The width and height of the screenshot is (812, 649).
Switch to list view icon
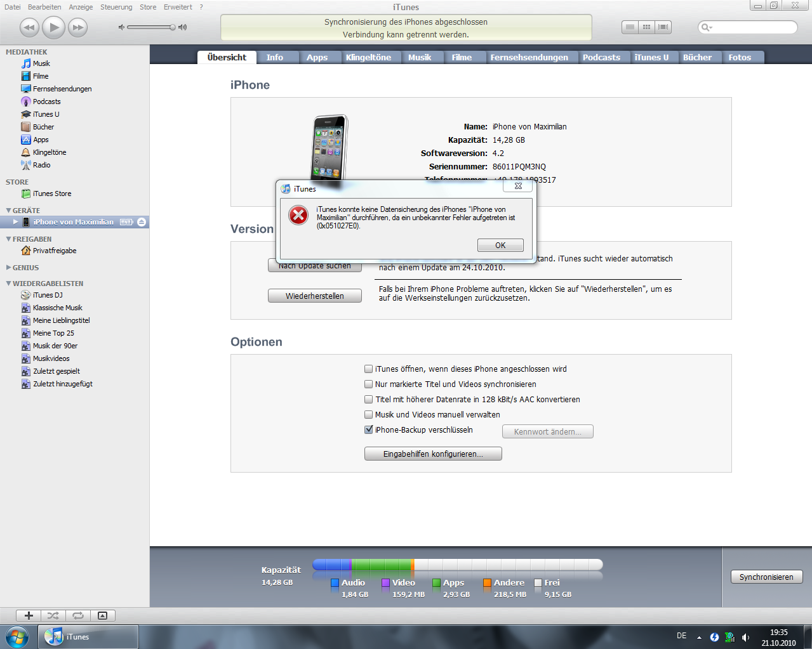tap(630, 27)
